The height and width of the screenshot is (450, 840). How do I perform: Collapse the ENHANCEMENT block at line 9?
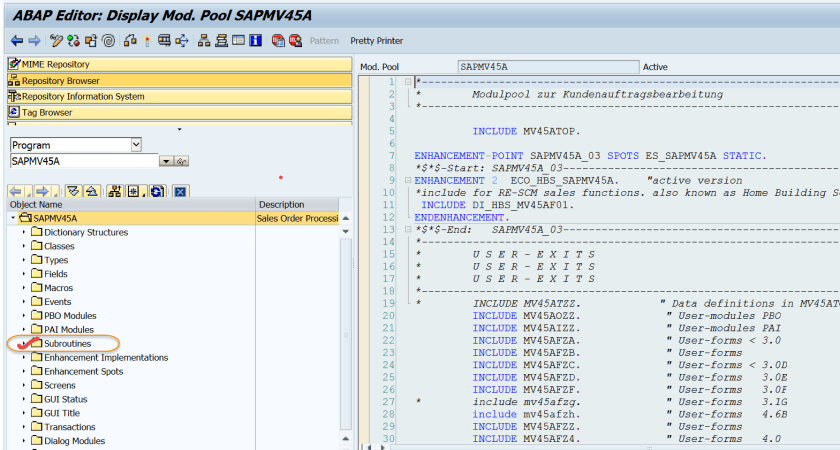[x=407, y=179]
